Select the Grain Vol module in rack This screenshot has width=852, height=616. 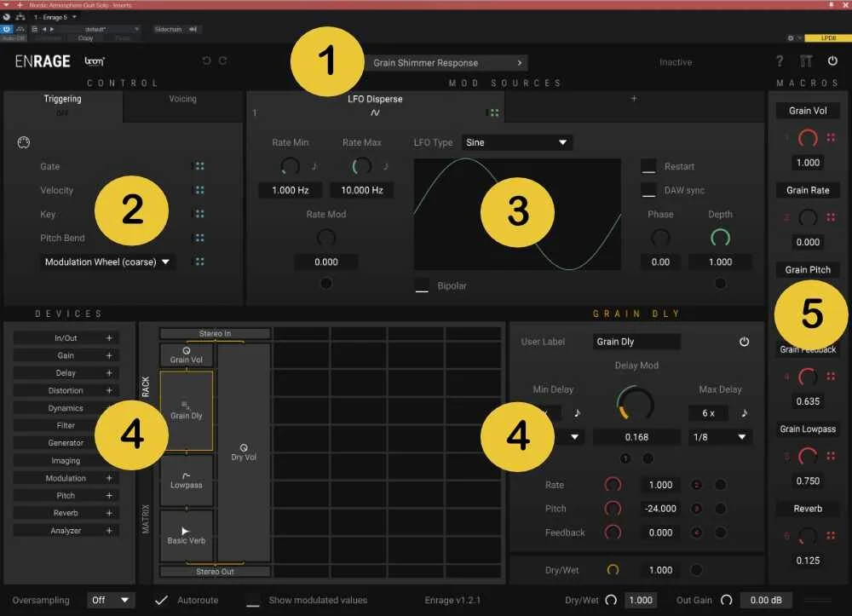[x=187, y=355]
